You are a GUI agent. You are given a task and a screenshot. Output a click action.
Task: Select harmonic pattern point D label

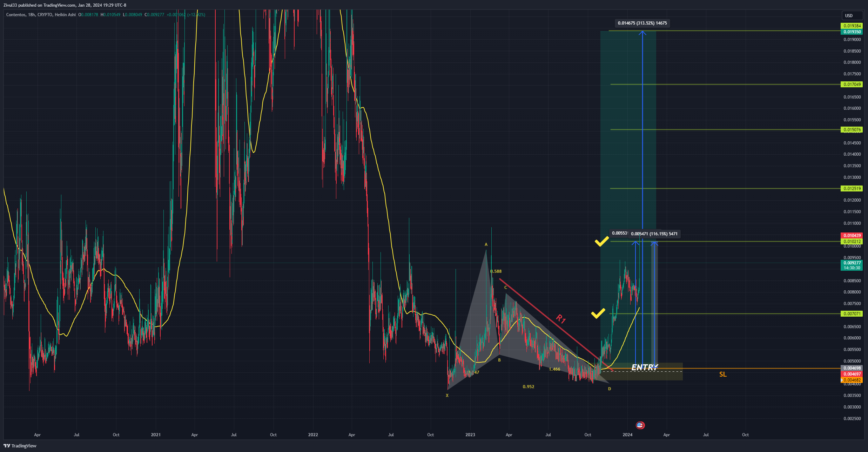click(x=610, y=389)
